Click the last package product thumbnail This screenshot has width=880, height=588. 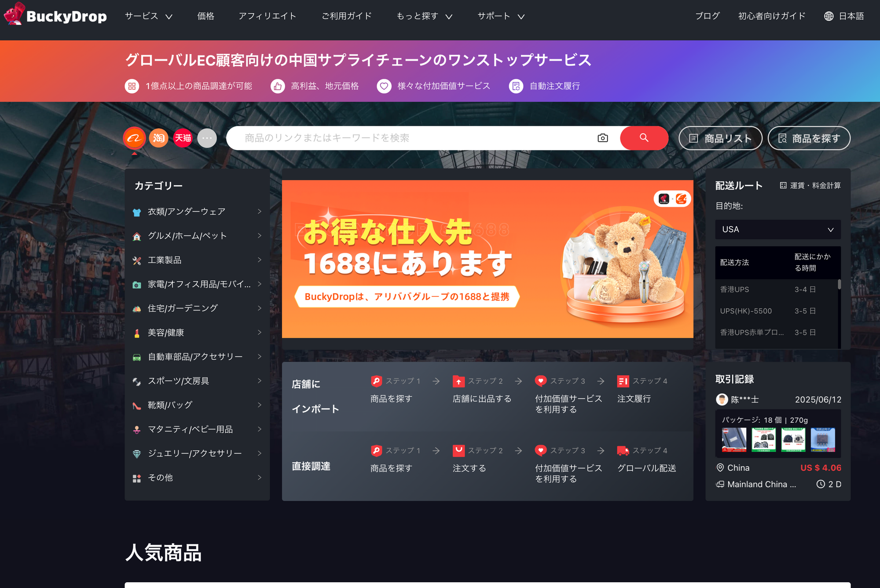[823, 440]
